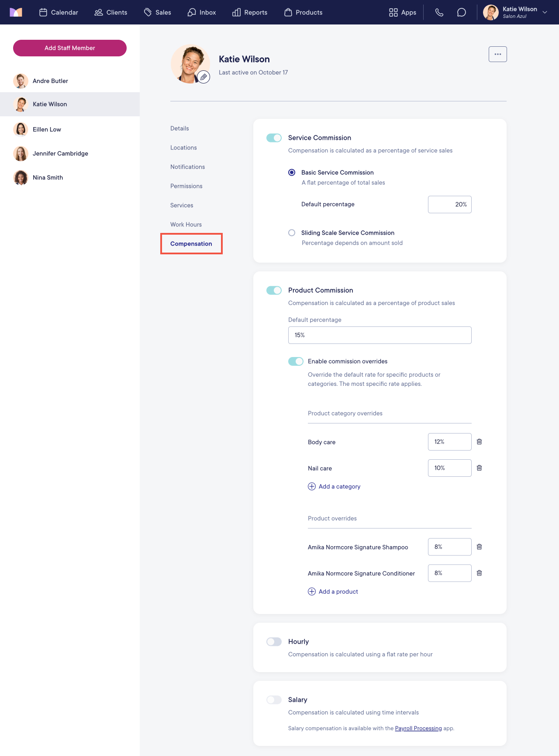Image resolution: width=559 pixels, height=756 pixels.
Task: Open the three-dots more options menu
Action: 498,54
